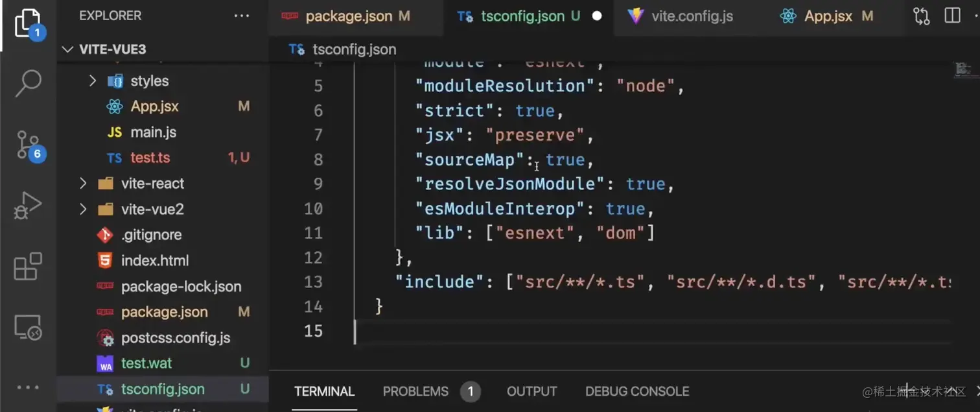Open package.json from the file tree
The height and width of the screenshot is (412, 980).
pos(165,312)
